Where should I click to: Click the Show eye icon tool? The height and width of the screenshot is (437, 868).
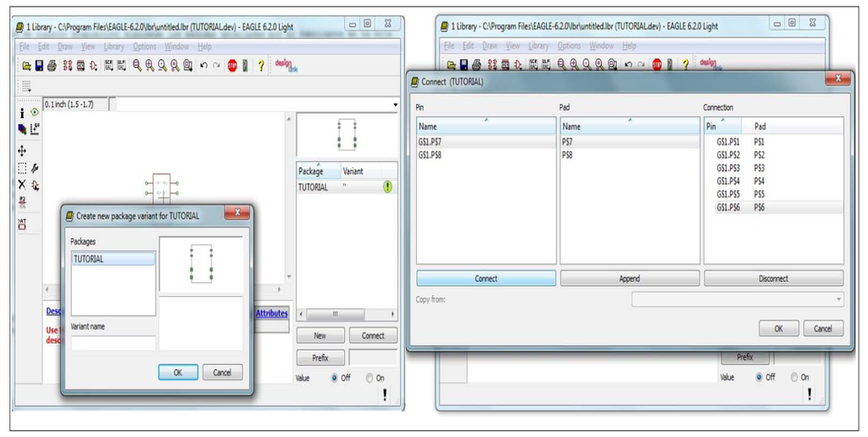35,112
